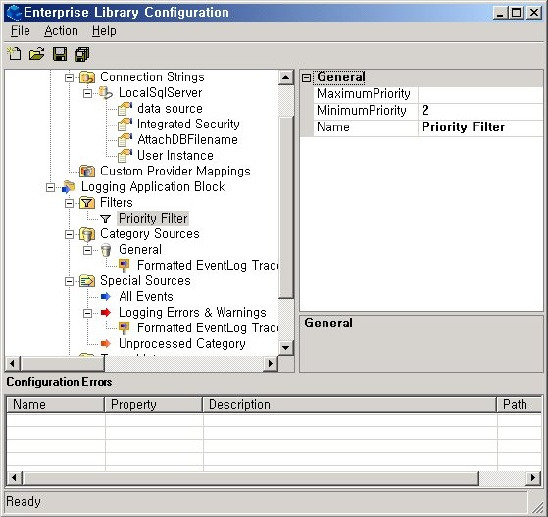
Task: Select the Integrated Security tree item
Action: pos(188,124)
